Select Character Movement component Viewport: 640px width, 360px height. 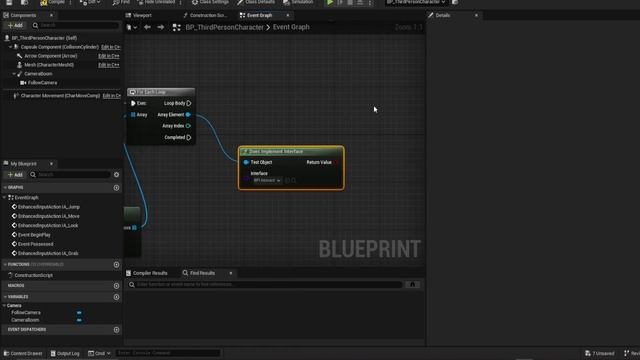point(60,96)
